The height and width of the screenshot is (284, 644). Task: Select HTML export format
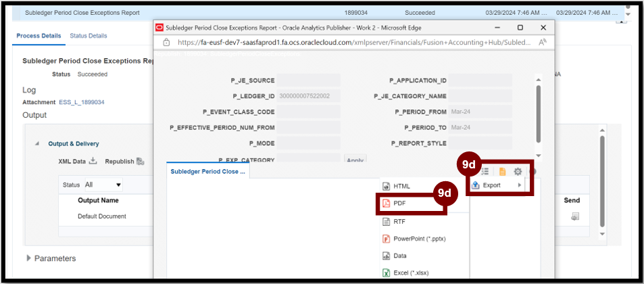(x=401, y=186)
